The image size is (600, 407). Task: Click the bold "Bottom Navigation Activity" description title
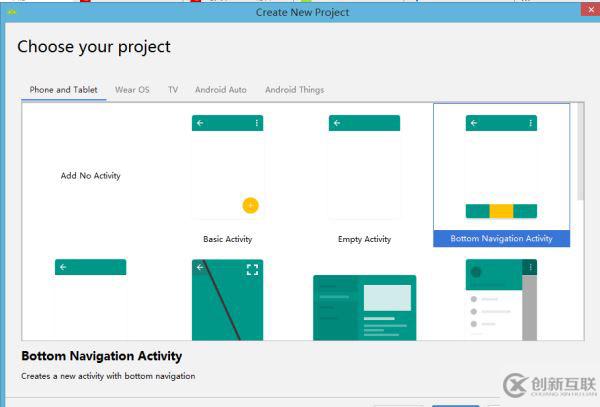tap(102, 356)
